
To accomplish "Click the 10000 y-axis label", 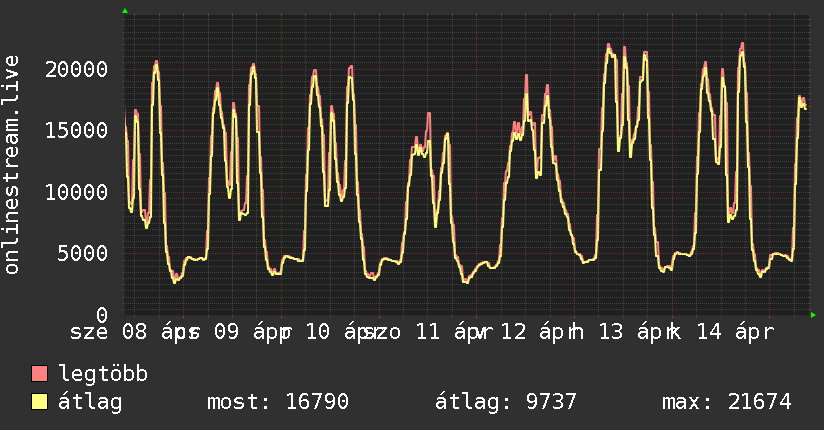I will [x=78, y=192].
